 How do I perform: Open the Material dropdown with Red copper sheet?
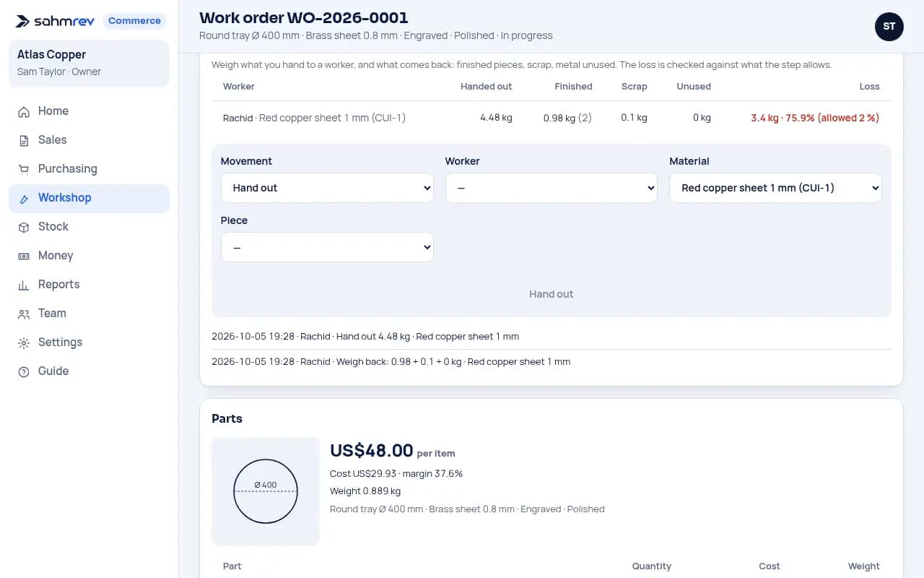point(775,188)
